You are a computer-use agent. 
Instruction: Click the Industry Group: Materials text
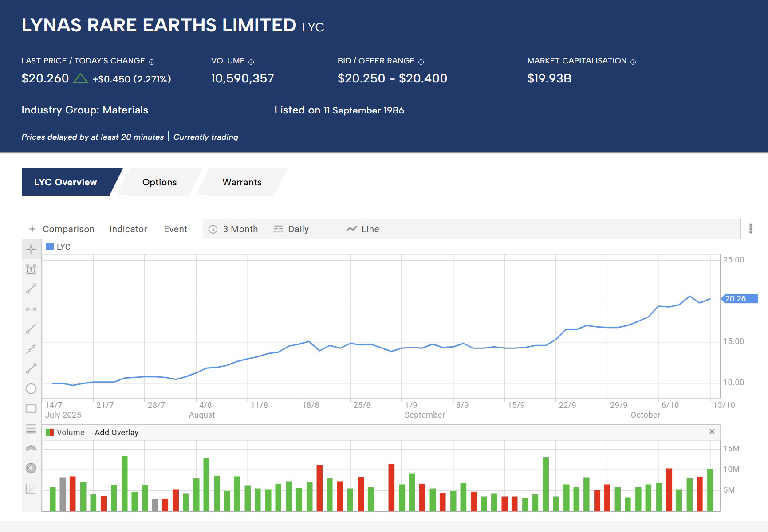85,110
